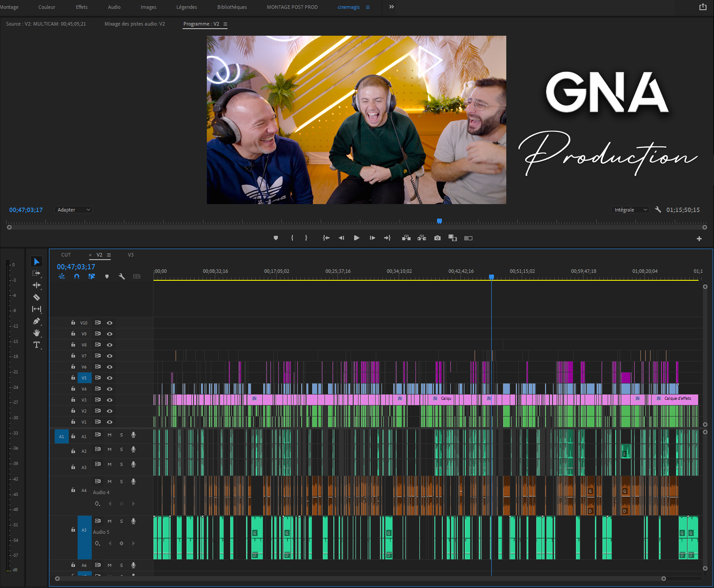Screen dimensions: 714x588
Task: Toggle comparison view button
Action: coord(452,238)
